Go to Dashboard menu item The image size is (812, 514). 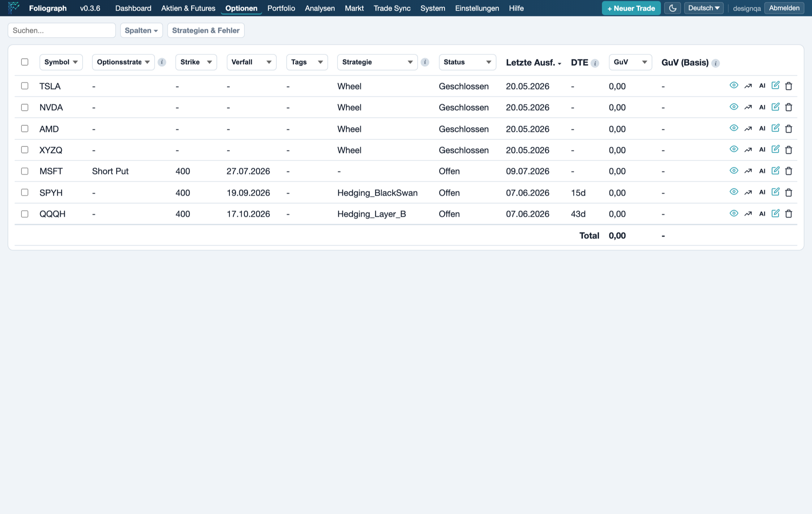[133, 8]
